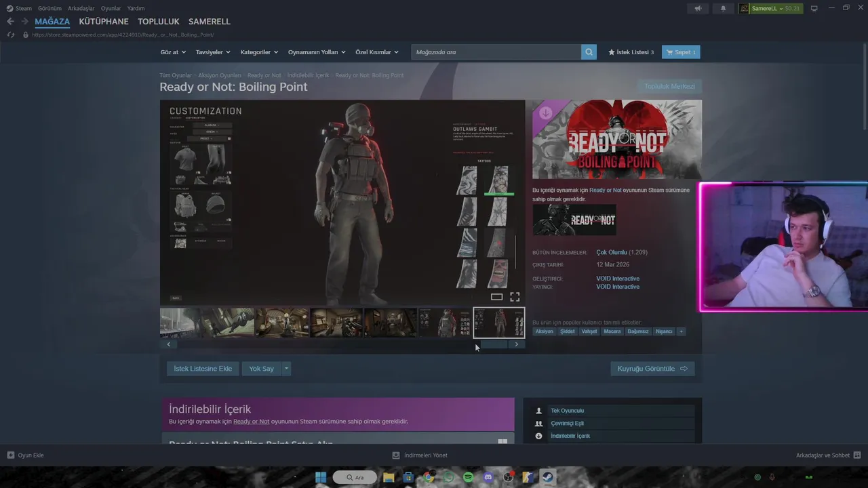
Task: Expand the Kategoriler dropdown
Action: tap(259, 52)
